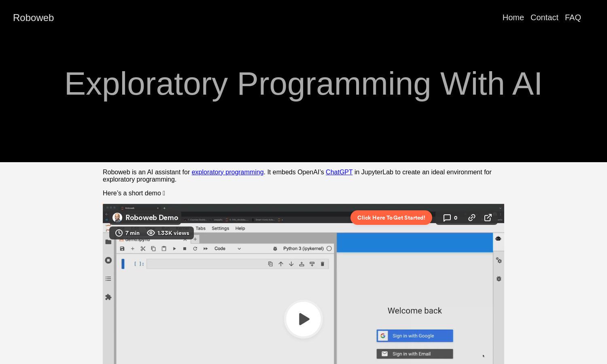
Task: Click the Restart kernel icon
Action: pos(195,249)
